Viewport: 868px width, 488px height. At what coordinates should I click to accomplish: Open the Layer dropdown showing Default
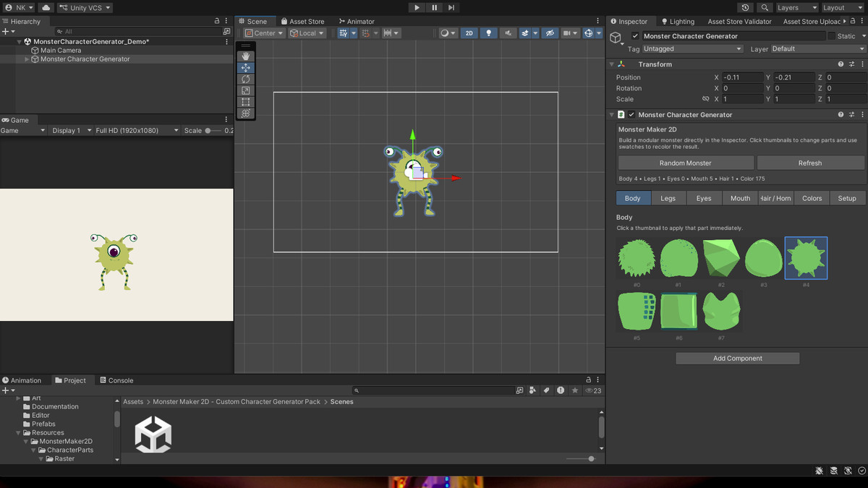[x=817, y=49]
